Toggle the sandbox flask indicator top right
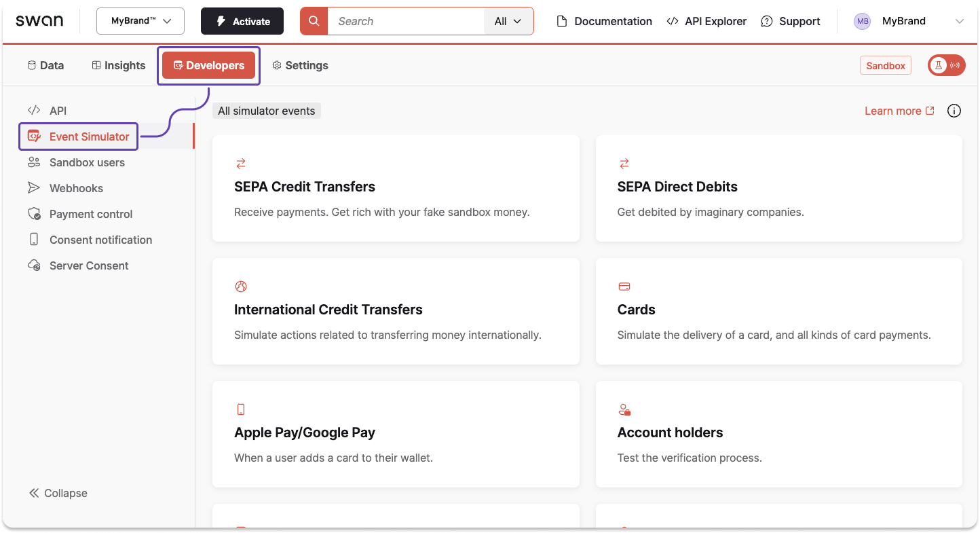The height and width of the screenshot is (533, 980). [x=939, y=65]
